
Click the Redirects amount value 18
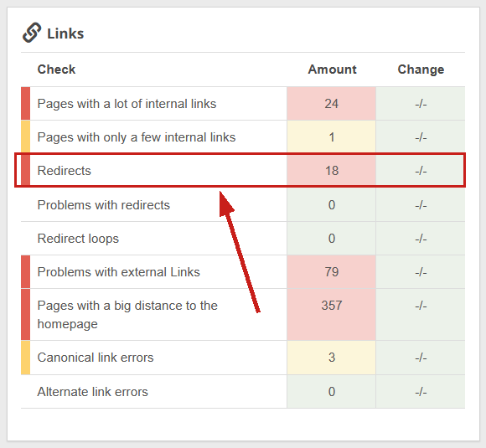[331, 170]
